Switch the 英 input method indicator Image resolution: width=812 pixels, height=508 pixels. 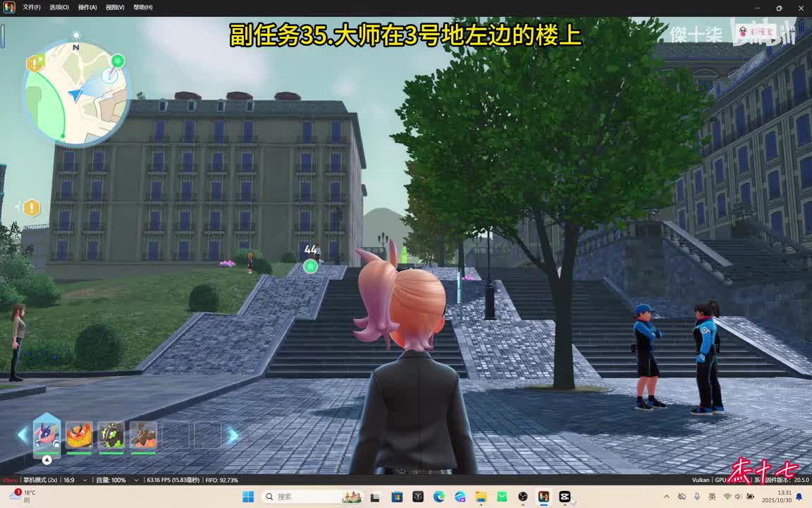(x=712, y=497)
